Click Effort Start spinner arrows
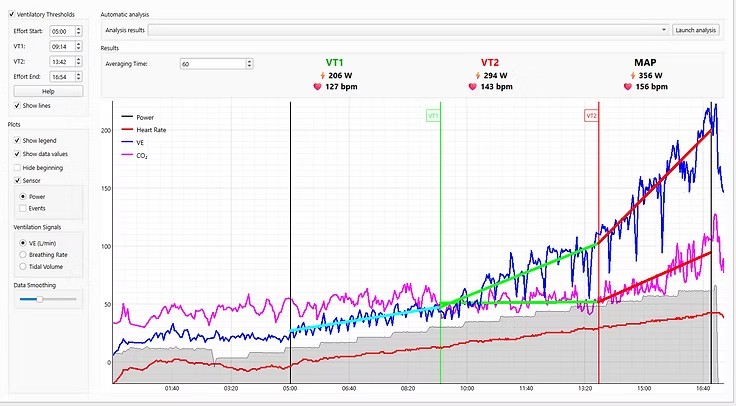Viewport: 736px width, 406px height. point(79,31)
